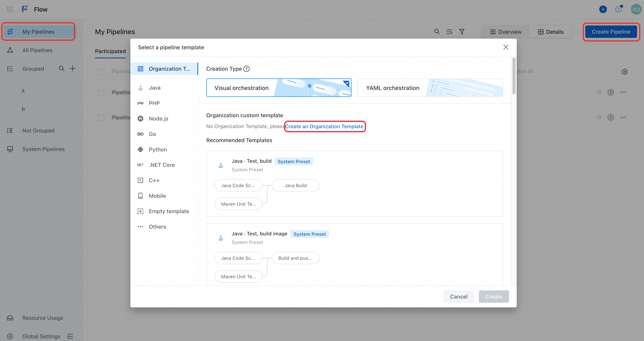Screen dimensions: 644x341
Task: Click the template list vertical scrollbar
Action: point(514,76)
